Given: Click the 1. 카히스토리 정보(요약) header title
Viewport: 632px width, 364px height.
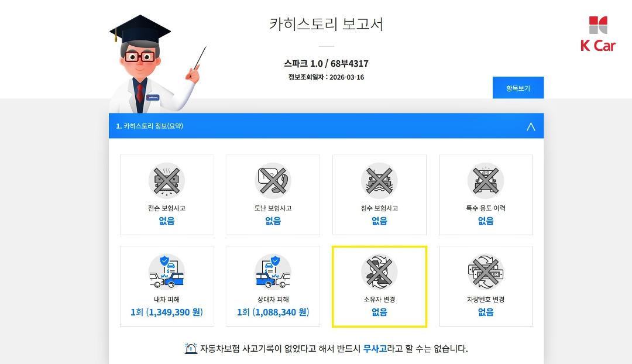Looking at the screenshot, I should coord(150,126).
